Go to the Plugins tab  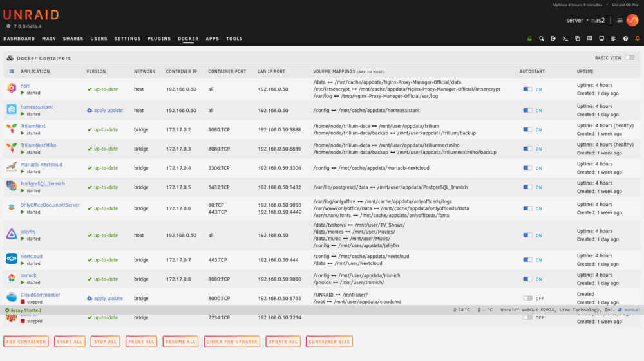tap(159, 39)
